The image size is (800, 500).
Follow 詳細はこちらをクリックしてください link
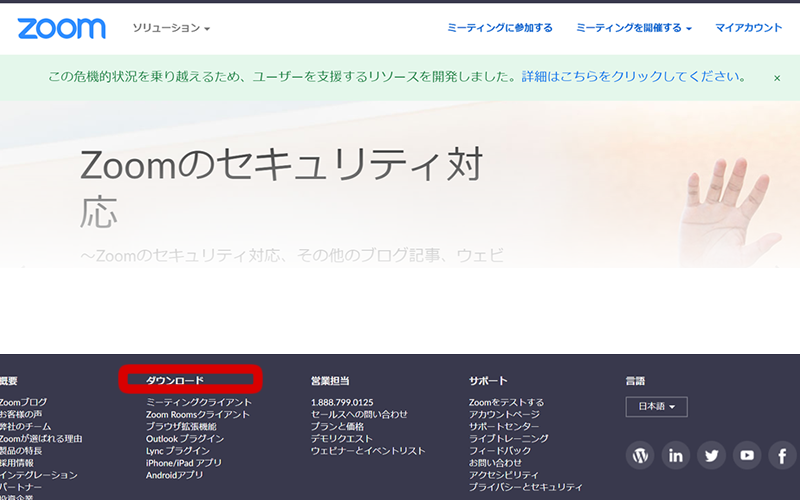point(633,77)
